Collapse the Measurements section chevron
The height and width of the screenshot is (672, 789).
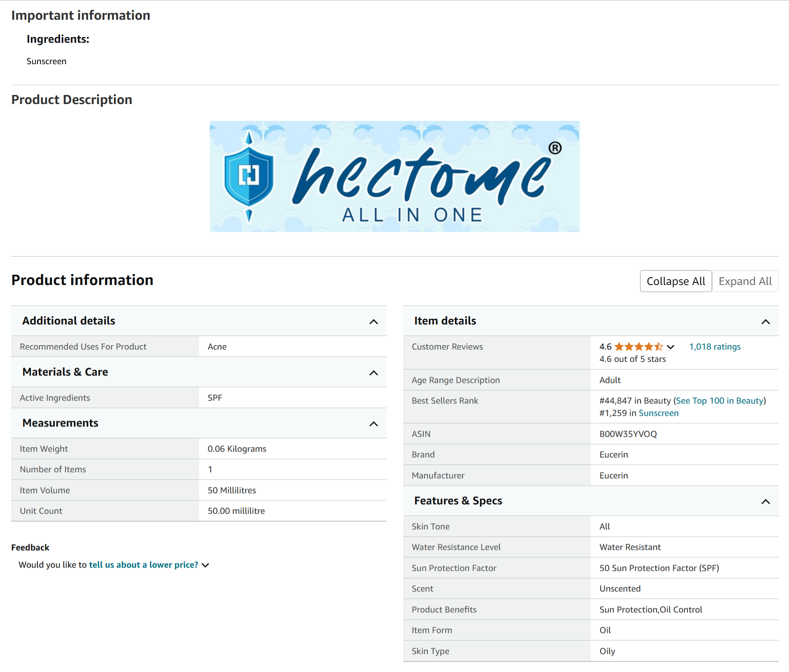(x=373, y=424)
